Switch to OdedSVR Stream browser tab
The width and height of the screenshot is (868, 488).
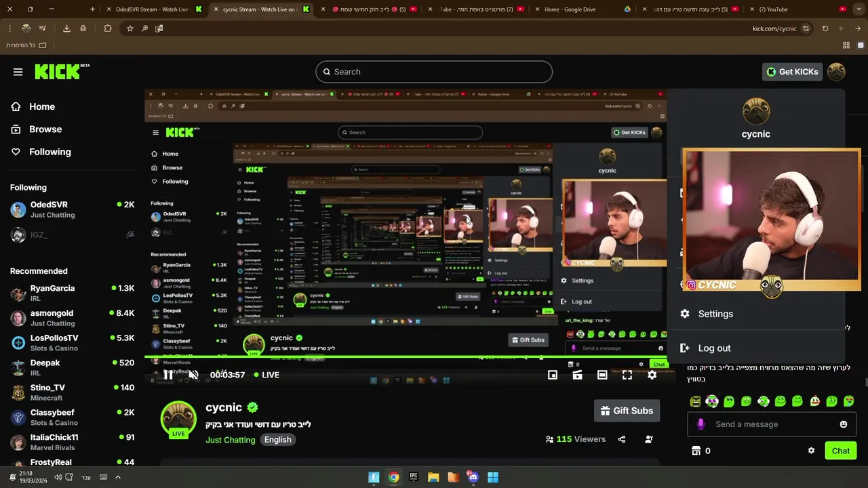[x=155, y=9]
